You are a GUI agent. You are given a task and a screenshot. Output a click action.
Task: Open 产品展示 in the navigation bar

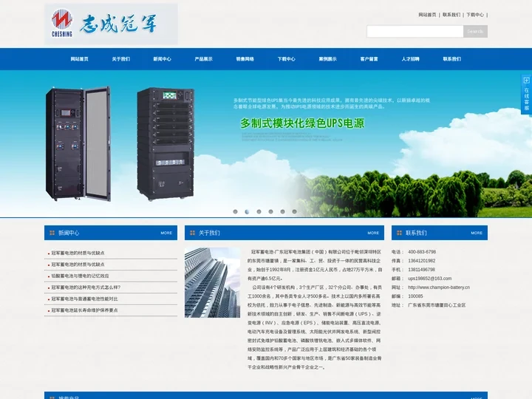[x=204, y=59]
